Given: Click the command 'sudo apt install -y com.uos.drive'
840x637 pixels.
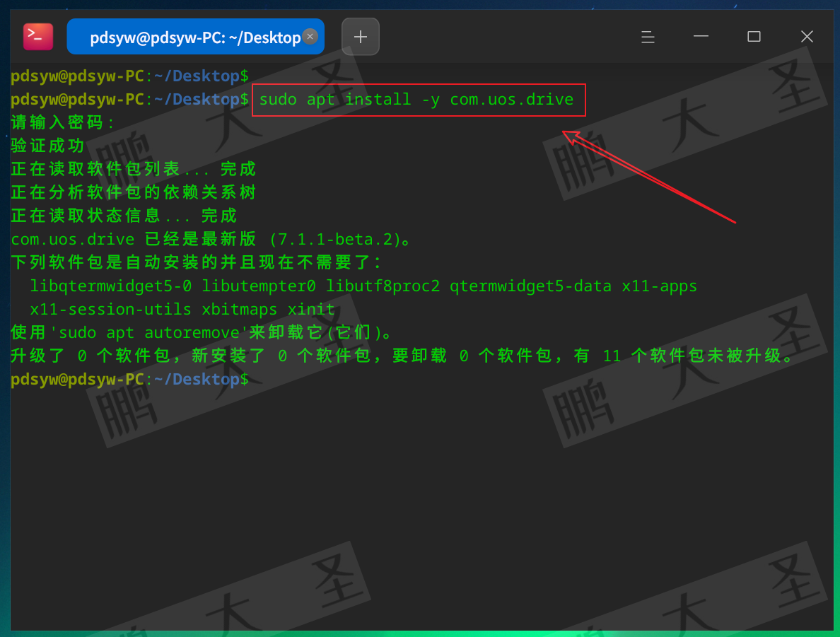Looking at the screenshot, I should [416, 100].
